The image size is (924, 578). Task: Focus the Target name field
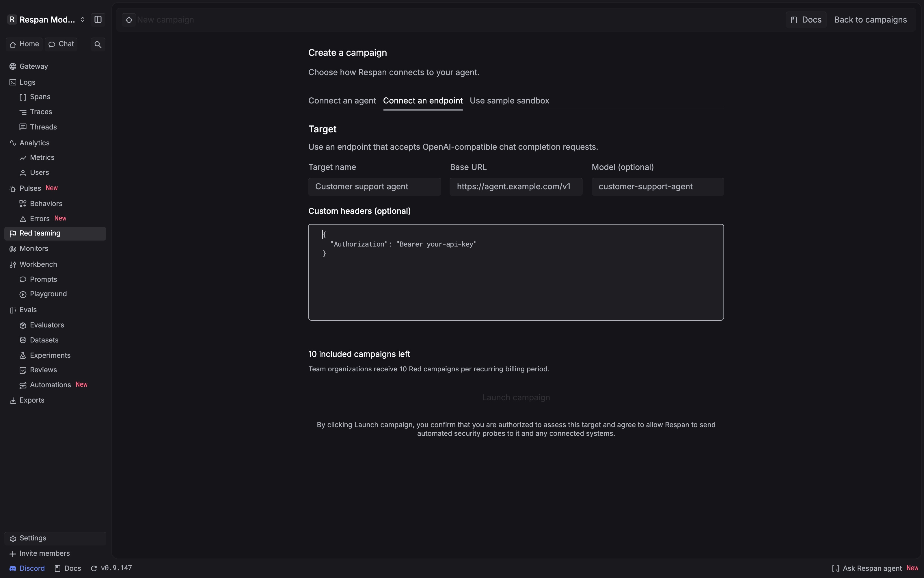click(375, 187)
